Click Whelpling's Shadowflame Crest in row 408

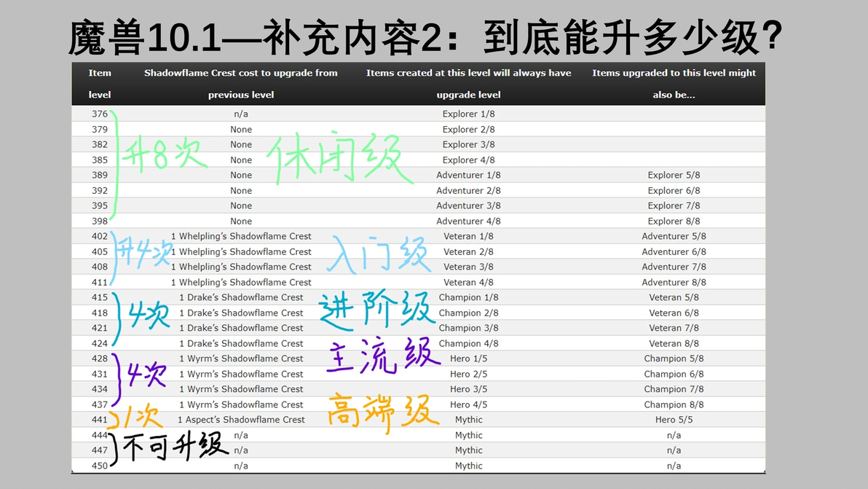241,267
